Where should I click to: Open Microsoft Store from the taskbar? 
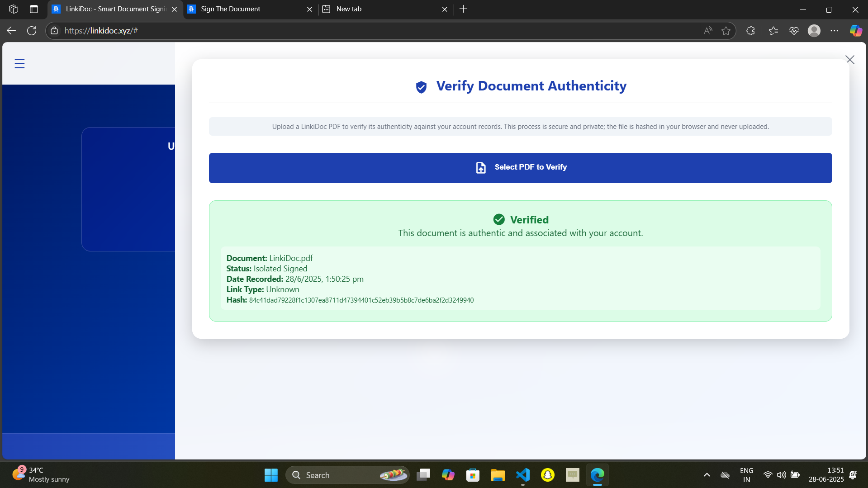(x=473, y=475)
